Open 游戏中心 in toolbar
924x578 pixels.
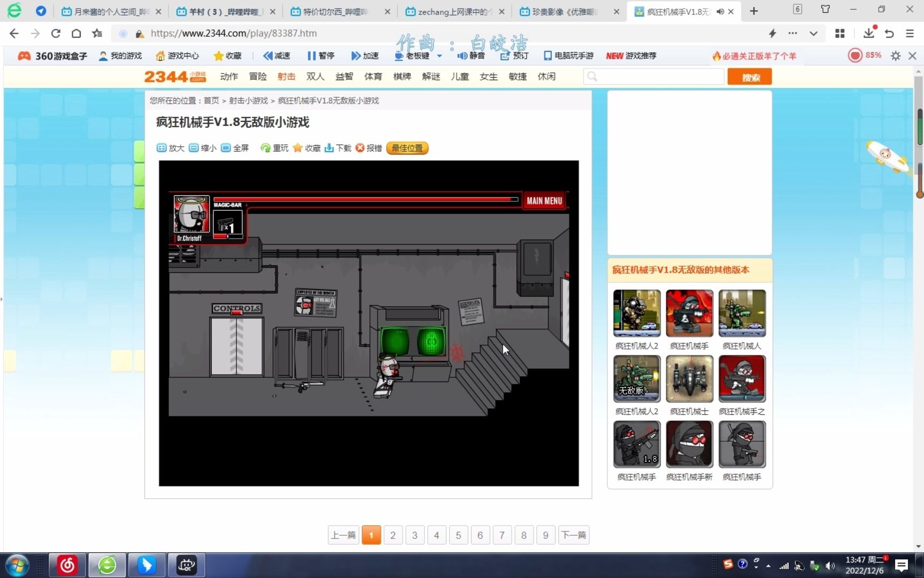click(x=177, y=56)
